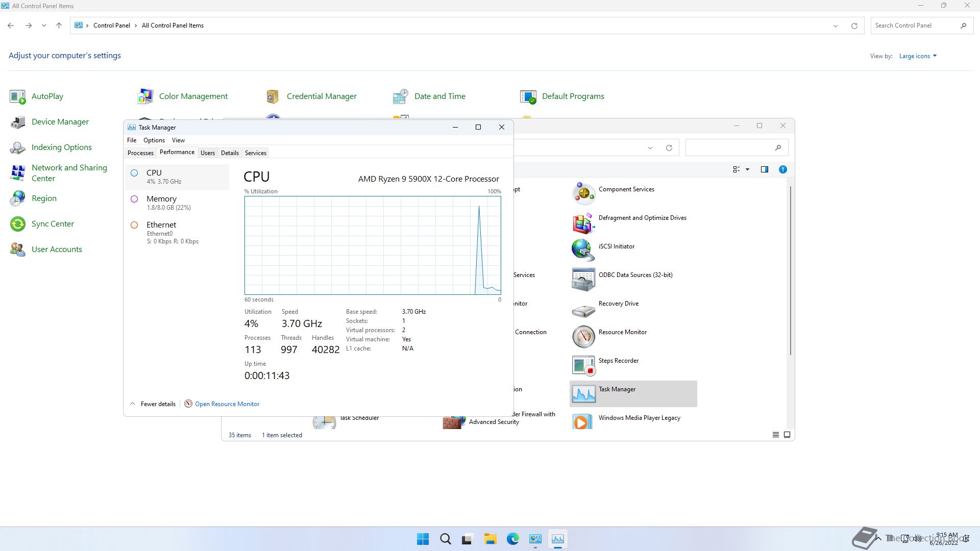This screenshot has width=980, height=551.
Task: Open the Network and Sharing Center icon
Action: [18, 173]
